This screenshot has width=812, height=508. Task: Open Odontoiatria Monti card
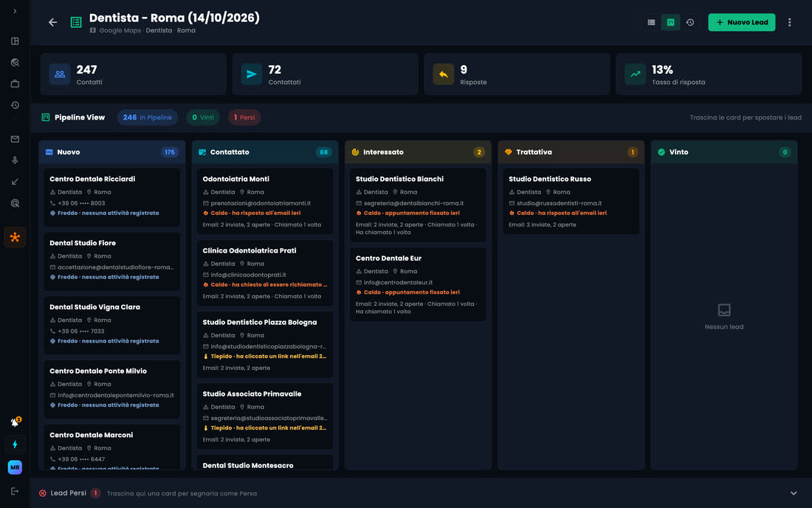[x=264, y=201]
